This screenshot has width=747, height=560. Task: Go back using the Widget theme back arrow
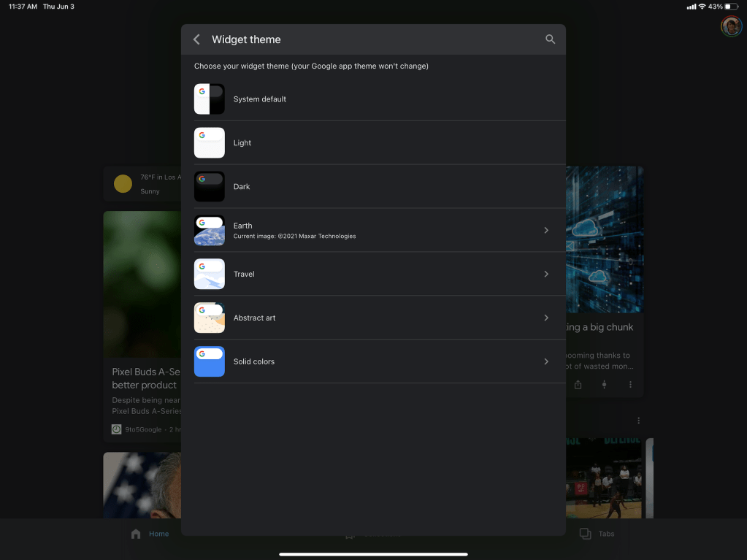pos(196,39)
